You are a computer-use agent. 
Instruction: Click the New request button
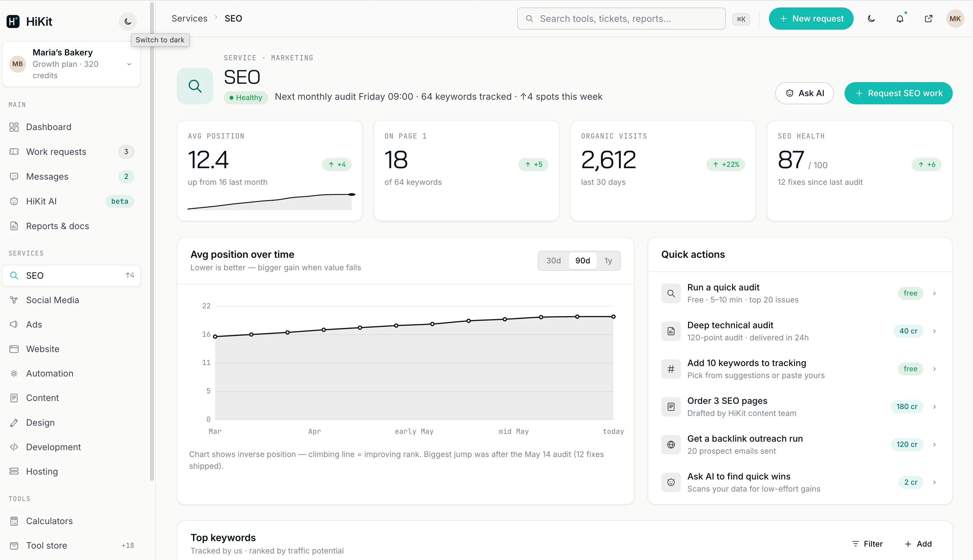(811, 19)
